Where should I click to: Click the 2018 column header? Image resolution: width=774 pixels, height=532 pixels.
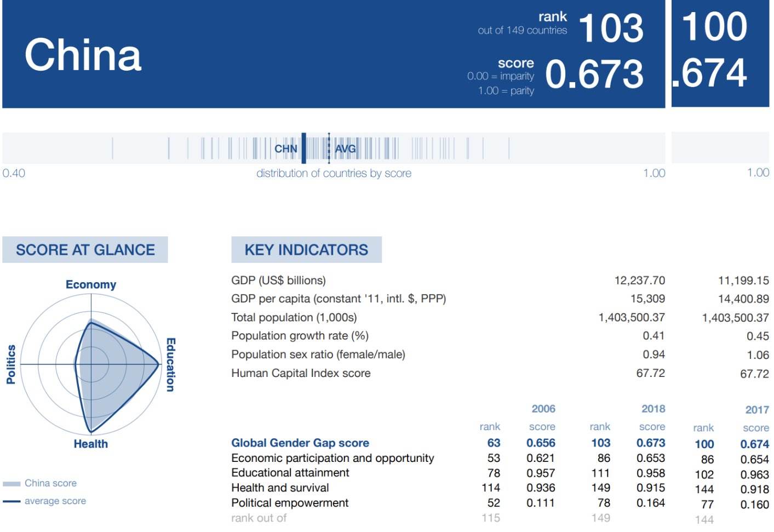(653, 409)
